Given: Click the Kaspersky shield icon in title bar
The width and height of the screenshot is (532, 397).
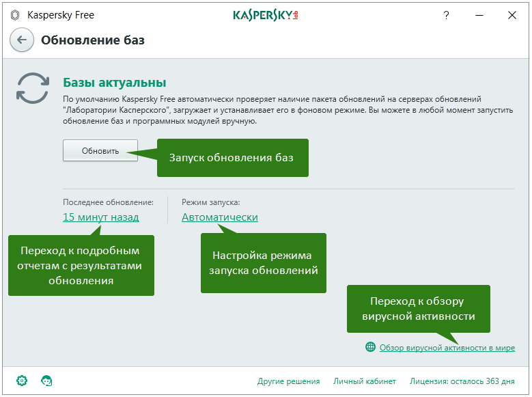Looking at the screenshot, I should point(15,15).
